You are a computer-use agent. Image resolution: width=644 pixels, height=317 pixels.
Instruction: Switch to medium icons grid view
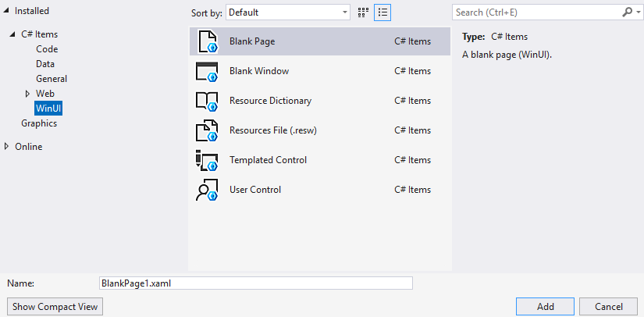363,12
